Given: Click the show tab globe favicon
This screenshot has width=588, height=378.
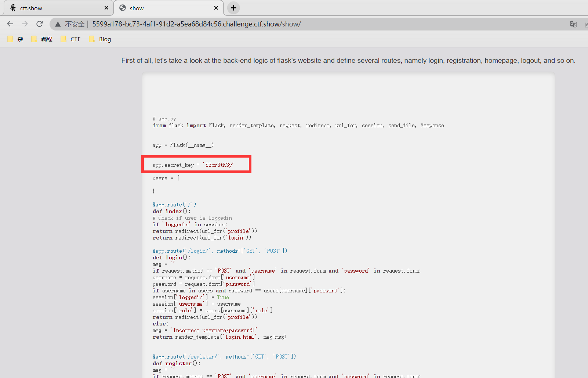Looking at the screenshot, I should click(x=123, y=8).
